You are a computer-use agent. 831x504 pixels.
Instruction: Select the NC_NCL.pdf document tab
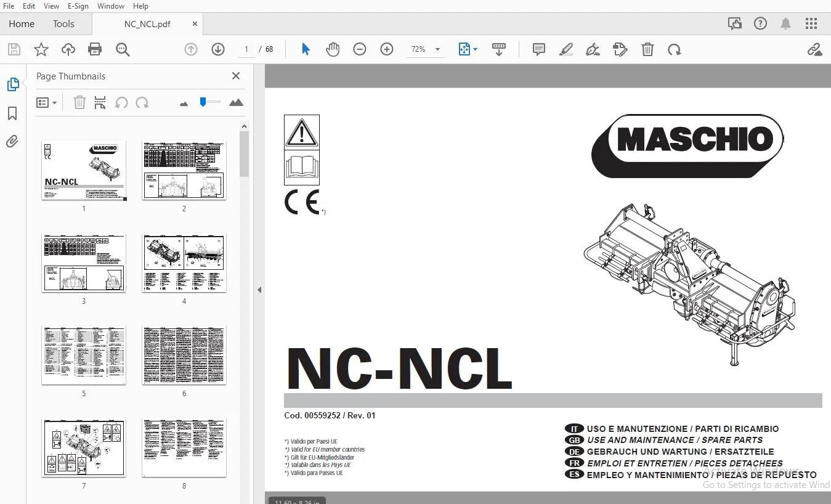[147, 24]
